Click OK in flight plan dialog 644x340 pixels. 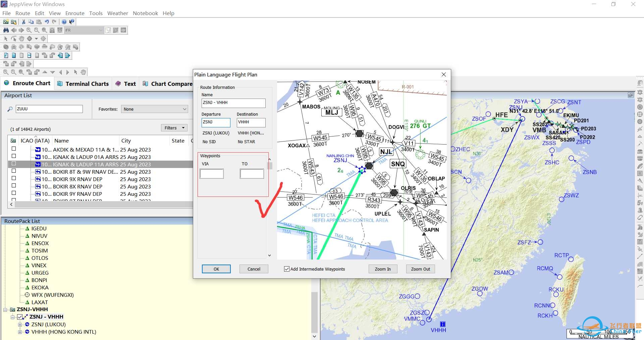(x=216, y=269)
